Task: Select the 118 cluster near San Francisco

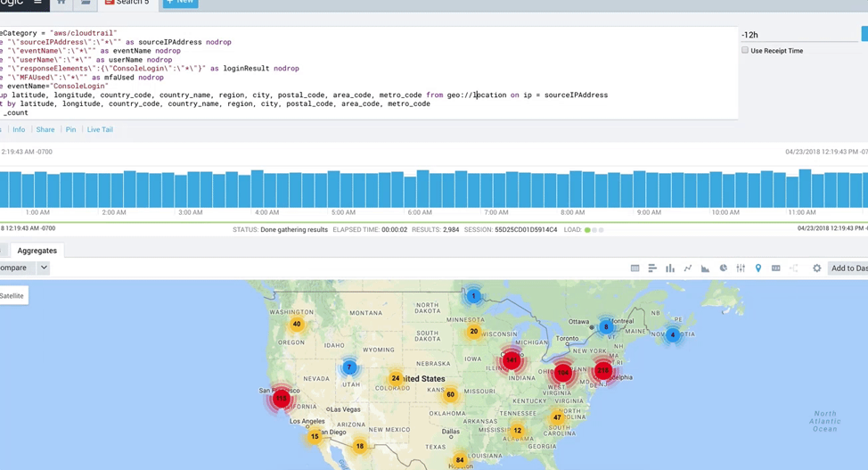Action: pos(282,398)
